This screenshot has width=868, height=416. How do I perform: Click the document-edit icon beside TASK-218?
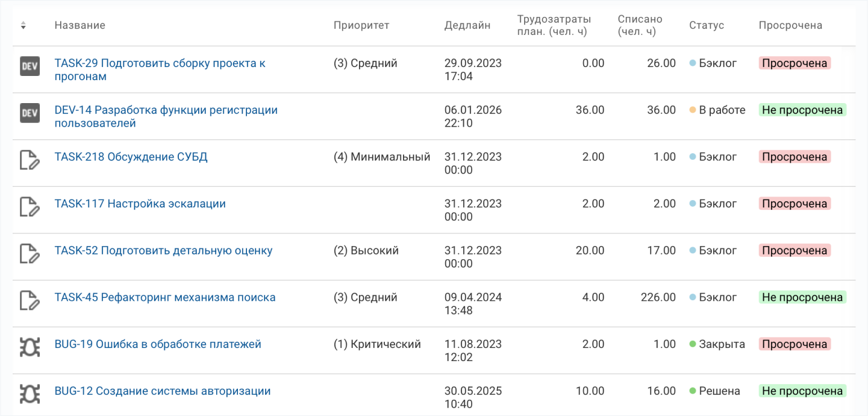click(x=30, y=160)
